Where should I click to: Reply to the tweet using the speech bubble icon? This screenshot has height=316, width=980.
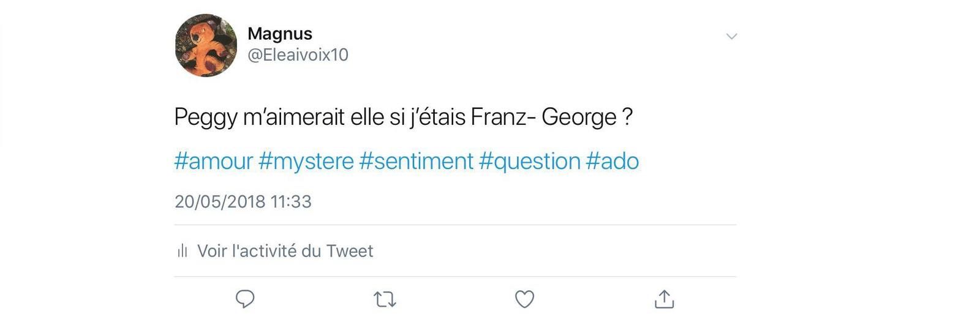point(245,299)
